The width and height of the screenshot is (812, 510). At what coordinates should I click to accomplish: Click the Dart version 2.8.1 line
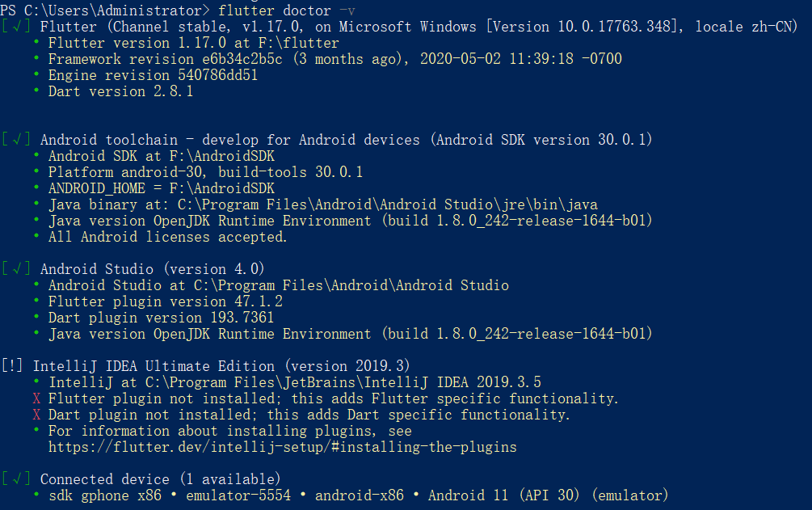[x=120, y=91]
